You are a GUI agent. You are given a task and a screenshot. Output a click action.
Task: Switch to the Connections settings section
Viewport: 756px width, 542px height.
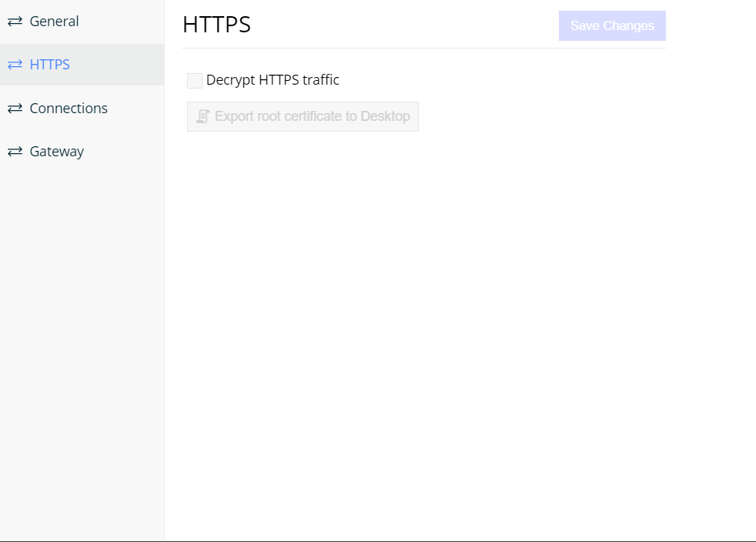[69, 109]
